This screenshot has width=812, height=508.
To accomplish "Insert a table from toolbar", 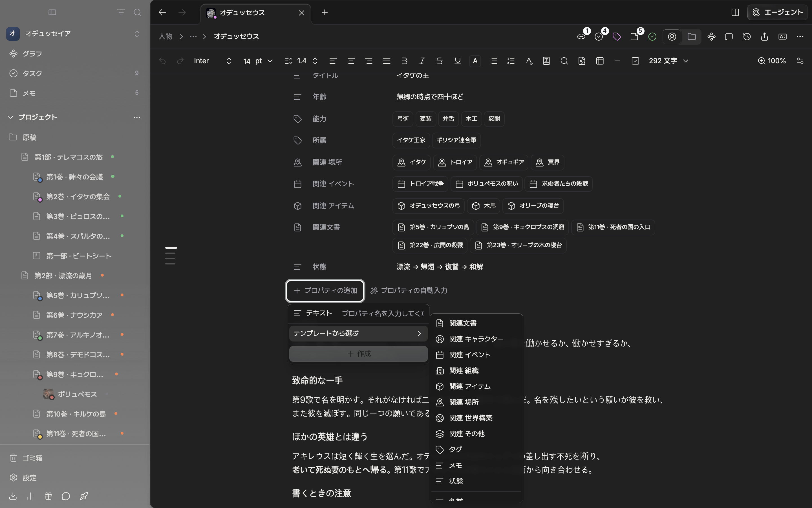I will click(600, 61).
